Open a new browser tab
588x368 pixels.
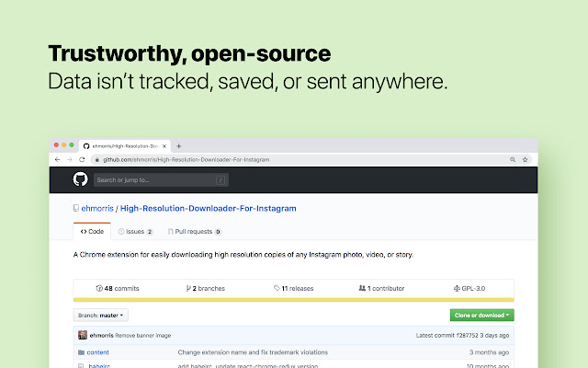pyautogui.click(x=179, y=145)
